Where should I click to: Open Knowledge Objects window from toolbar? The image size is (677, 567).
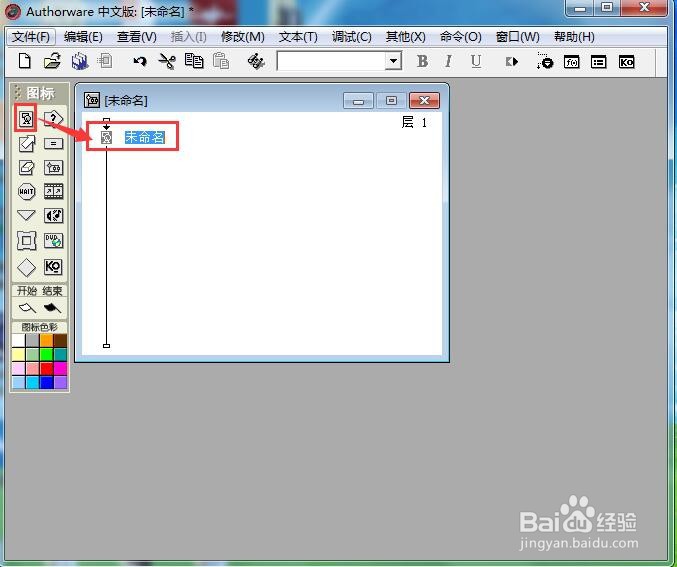point(626,62)
